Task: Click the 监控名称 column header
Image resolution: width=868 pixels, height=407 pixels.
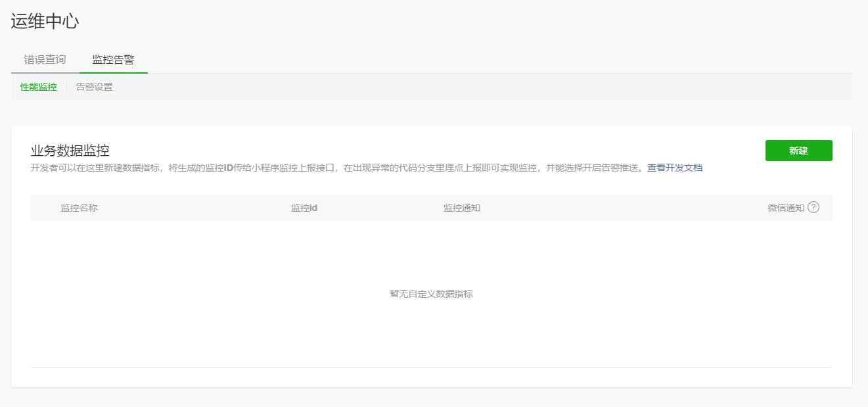Action: [x=78, y=207]
